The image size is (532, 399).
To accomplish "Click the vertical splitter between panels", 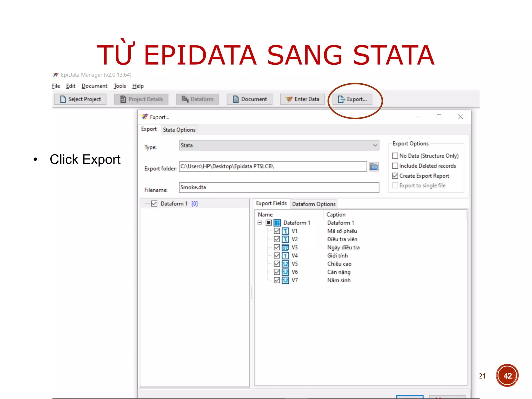I will [252, 293].
